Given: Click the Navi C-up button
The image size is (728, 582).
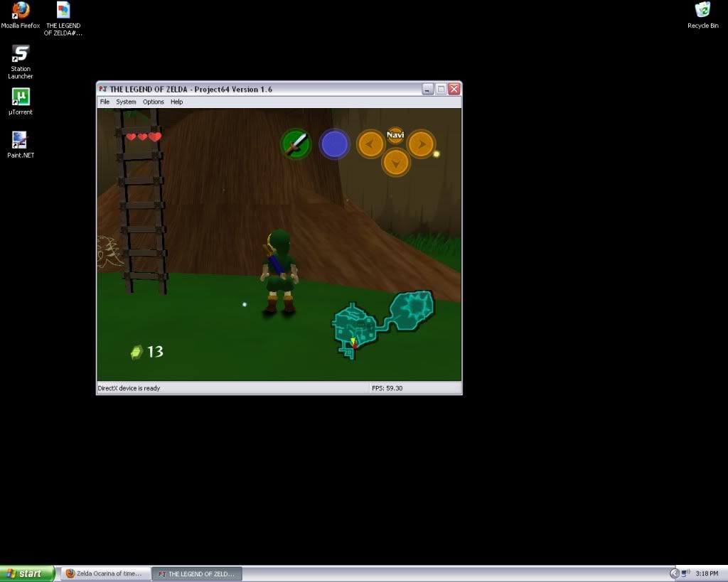Looking at the screenshot, I should pos(395,134).
